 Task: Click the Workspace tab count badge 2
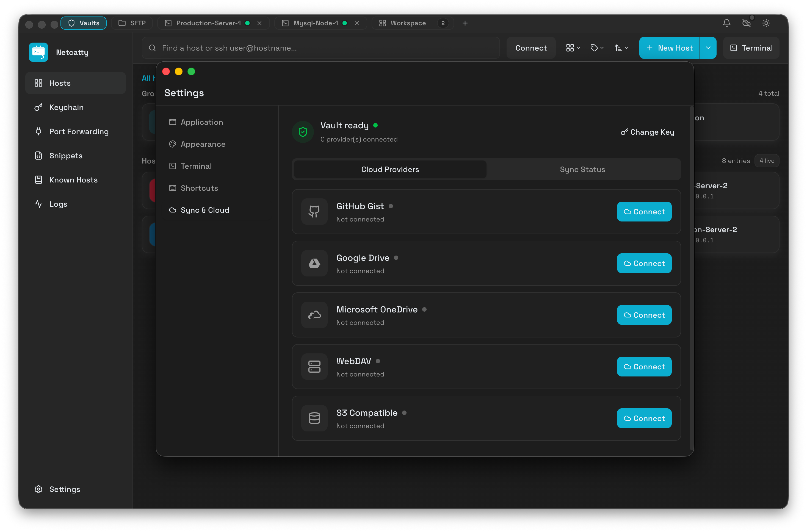[443, 23]
